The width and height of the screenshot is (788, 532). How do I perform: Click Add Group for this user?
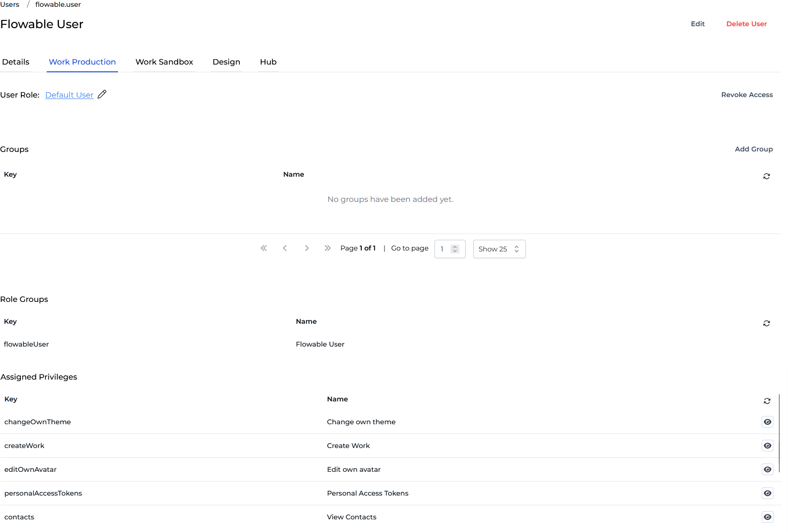coord(754,149)
